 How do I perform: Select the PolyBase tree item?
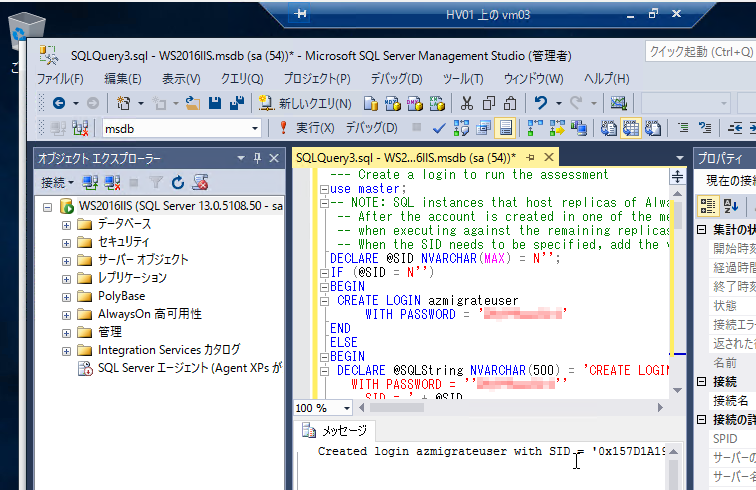[121, 296]
